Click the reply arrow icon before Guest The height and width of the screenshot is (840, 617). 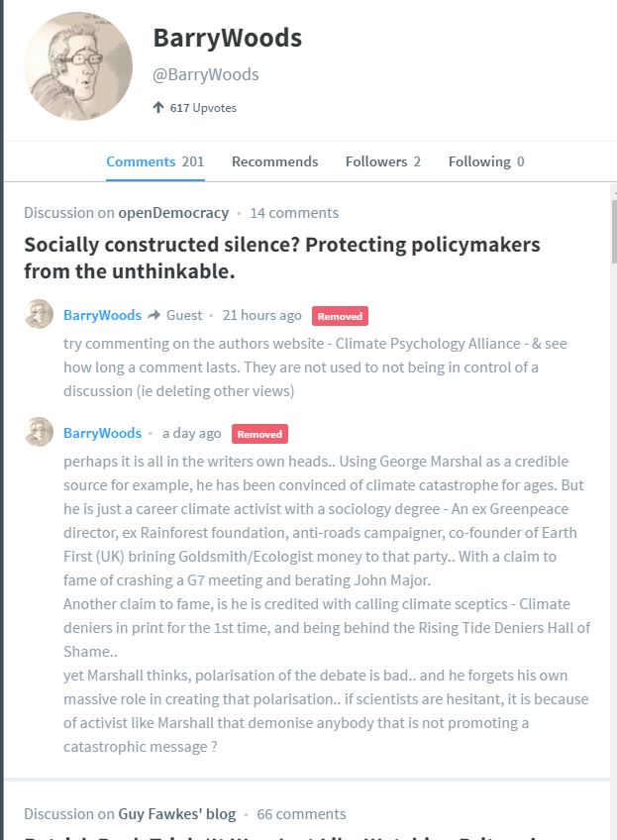pyautogui.click(x=154, y=315)
